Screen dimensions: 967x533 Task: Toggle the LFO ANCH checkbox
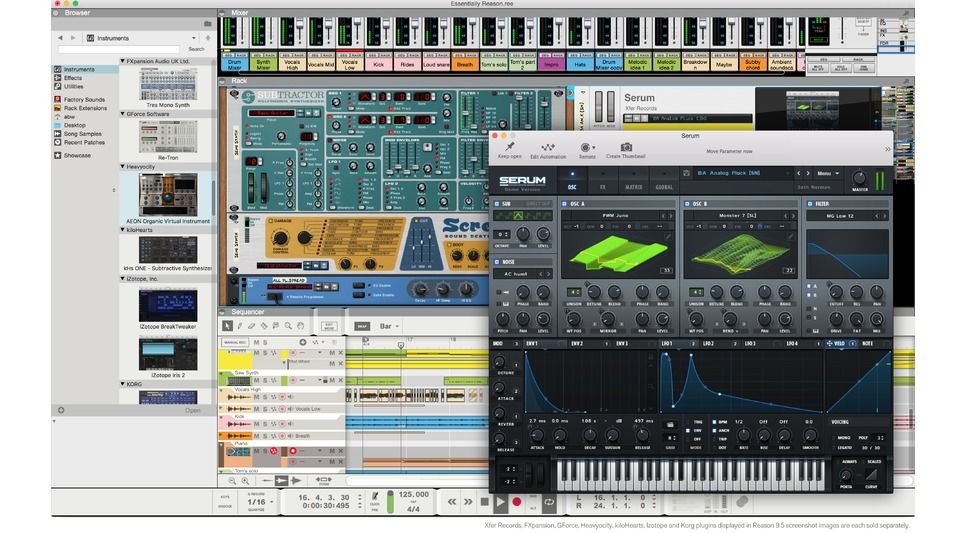714,431
